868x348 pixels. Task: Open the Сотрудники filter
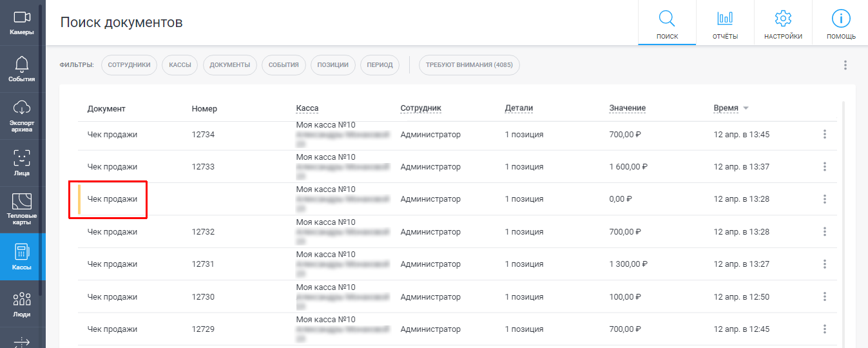coord(129,65)
